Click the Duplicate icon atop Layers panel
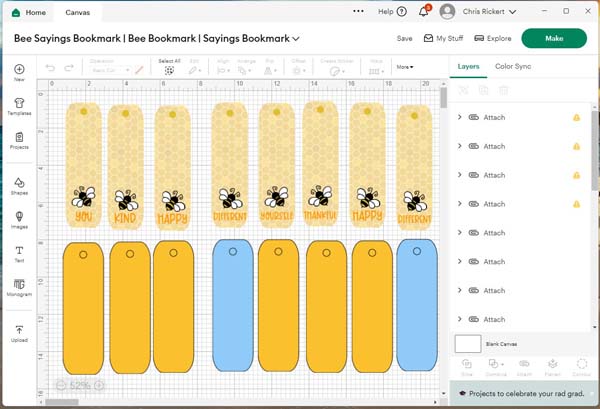The height and width of the screenshot is (409, 600). [x=483, y=90]
